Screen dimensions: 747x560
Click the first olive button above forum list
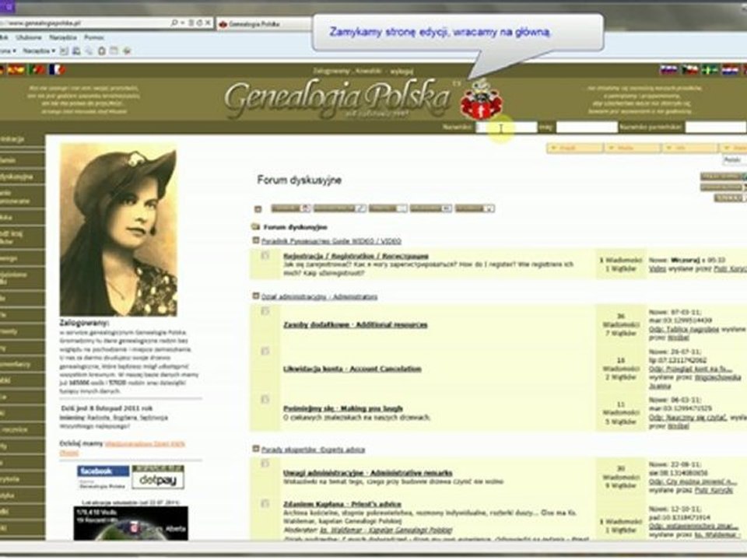(x=290, y=208)
